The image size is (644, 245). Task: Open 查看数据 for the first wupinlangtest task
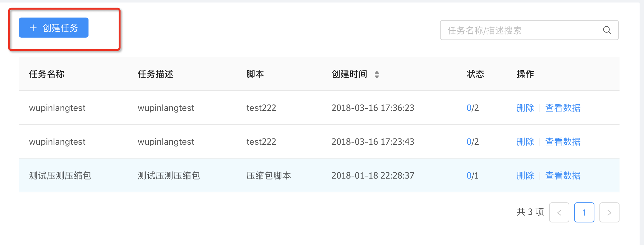click(562, 108)
